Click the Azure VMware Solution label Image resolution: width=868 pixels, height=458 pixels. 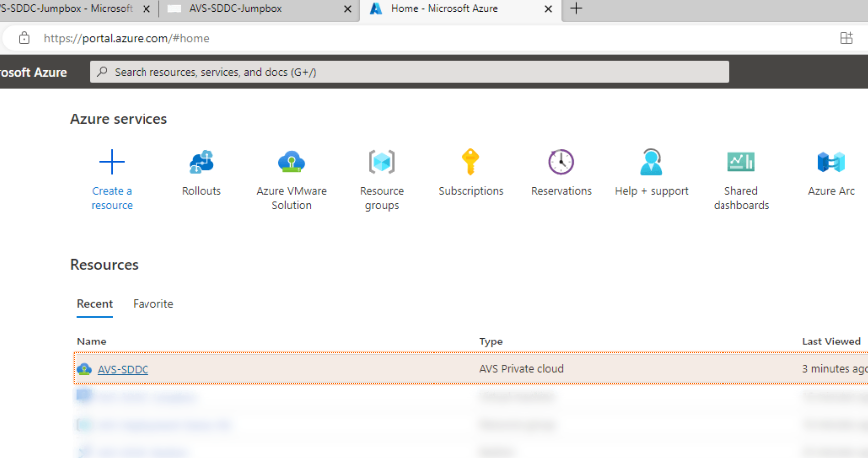(x=291, y=198)
